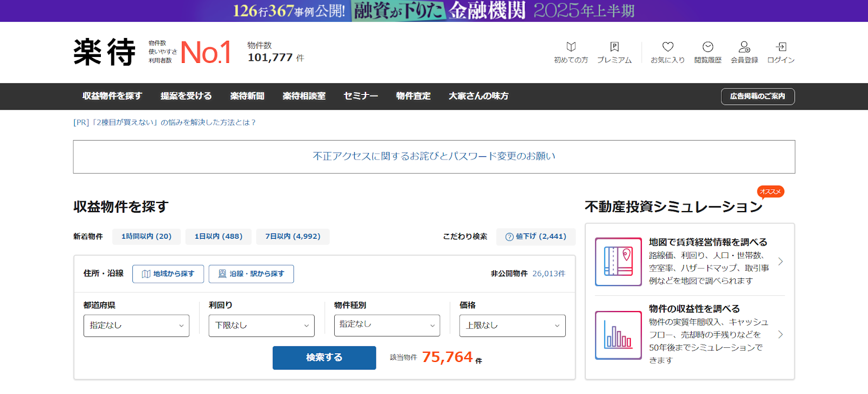
Task: Click the 楽待 site logo
Action: click(105, 52)
